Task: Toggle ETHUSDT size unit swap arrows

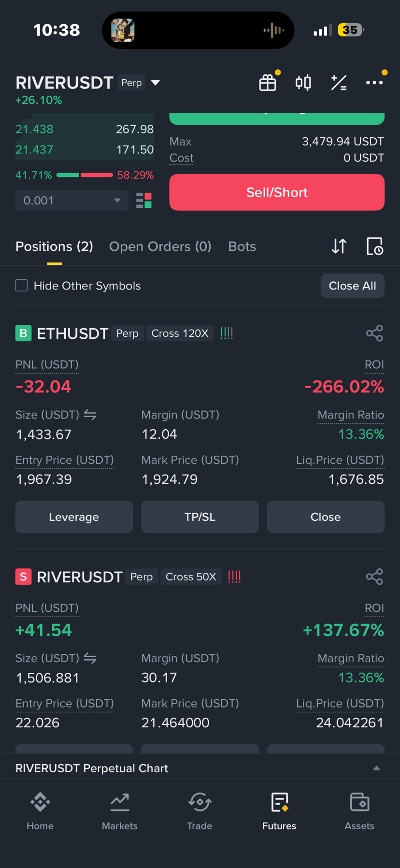Action: [x=90, y=415]
